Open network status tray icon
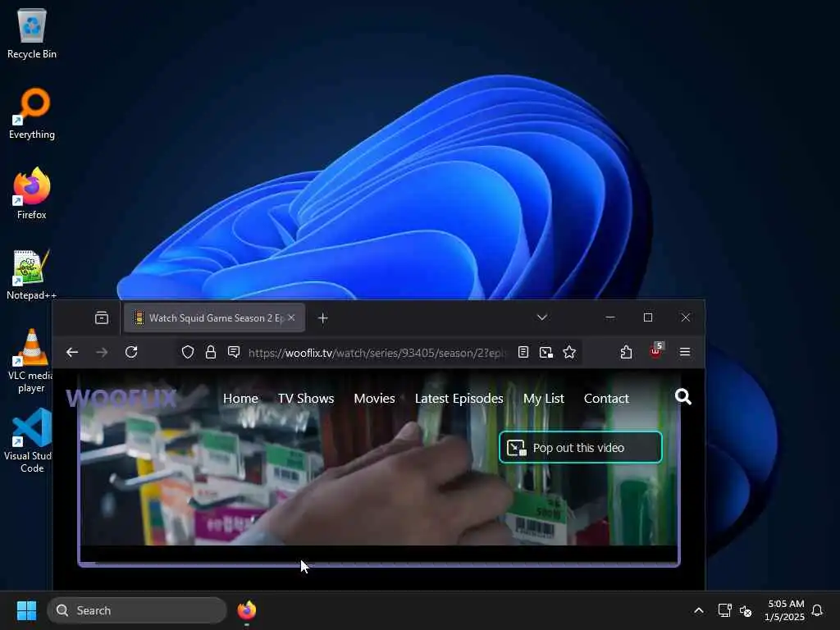 (725, 610)
